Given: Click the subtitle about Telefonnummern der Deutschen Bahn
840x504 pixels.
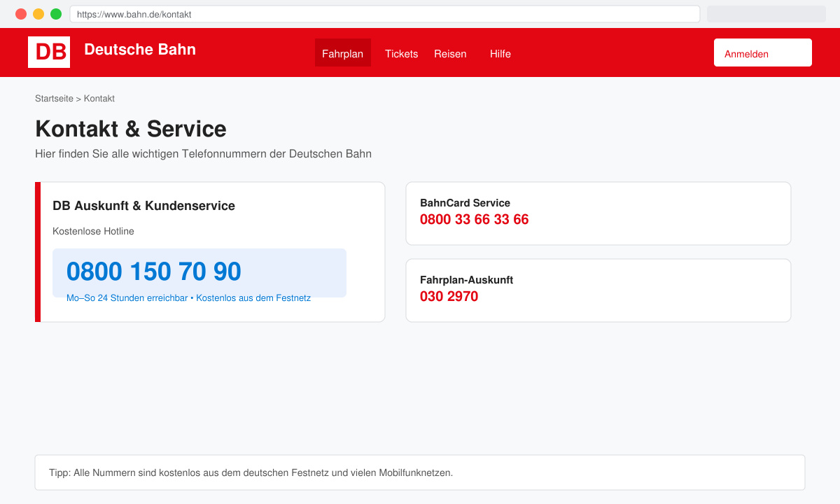Looking at the screenshot, I should click(x=203, y=153).
